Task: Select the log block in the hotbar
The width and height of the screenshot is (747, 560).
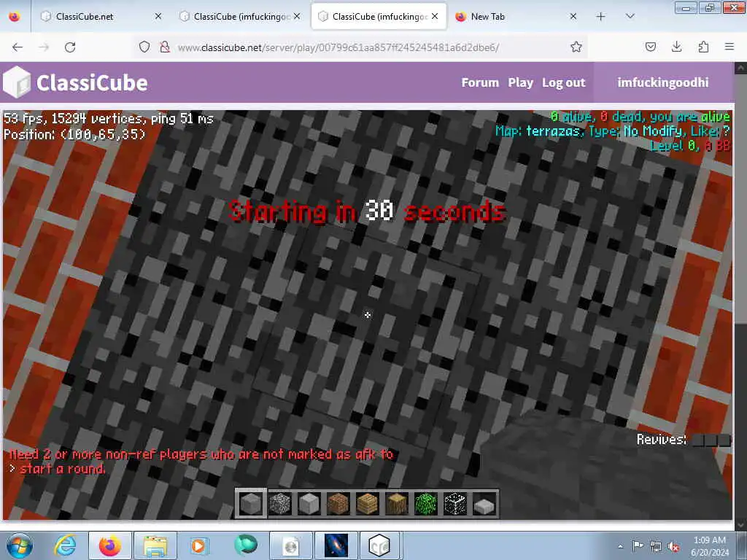Action: 396,503
